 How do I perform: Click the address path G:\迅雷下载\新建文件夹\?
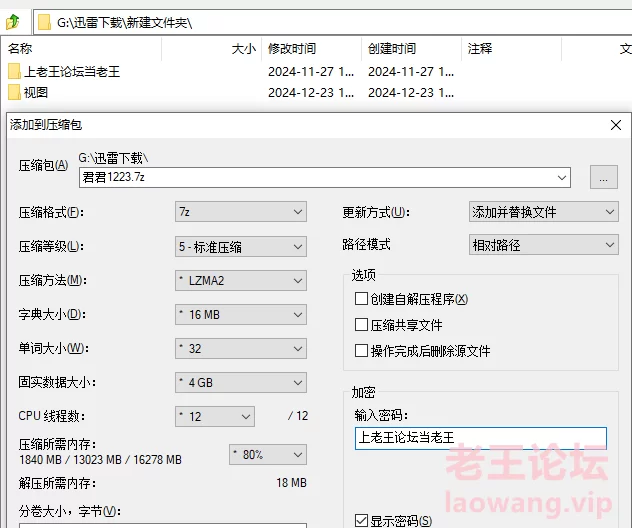[125, 23]
